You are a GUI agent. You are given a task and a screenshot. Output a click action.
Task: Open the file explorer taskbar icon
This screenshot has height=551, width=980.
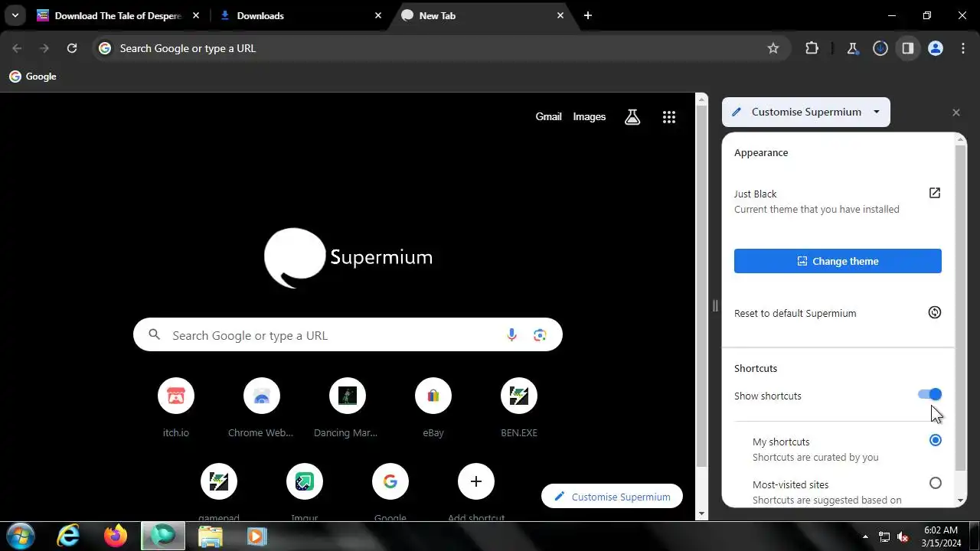[x=210, y=536]
